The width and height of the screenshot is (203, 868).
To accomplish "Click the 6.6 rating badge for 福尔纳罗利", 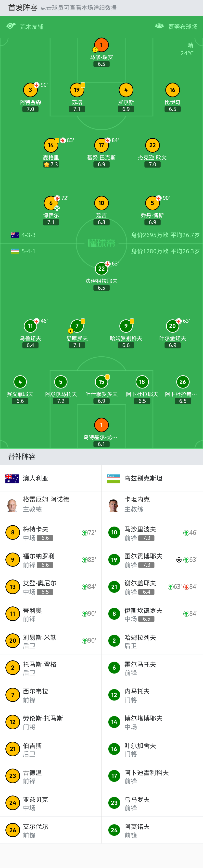I will click(45, 565).
